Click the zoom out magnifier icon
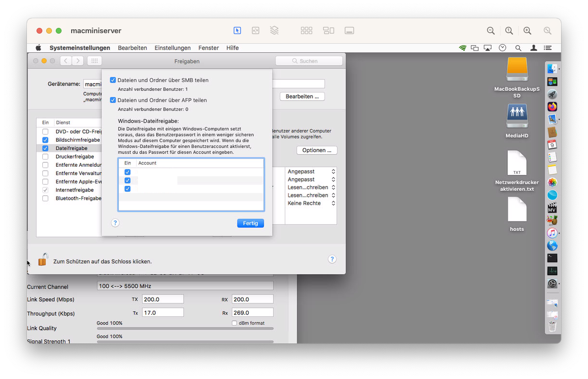The height and width of the screenshot is (379, 588). (x=491, y=30)
